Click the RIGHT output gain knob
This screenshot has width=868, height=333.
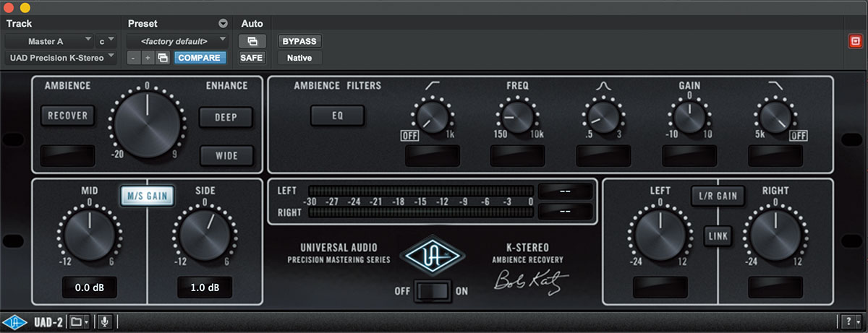click(775, 236)
